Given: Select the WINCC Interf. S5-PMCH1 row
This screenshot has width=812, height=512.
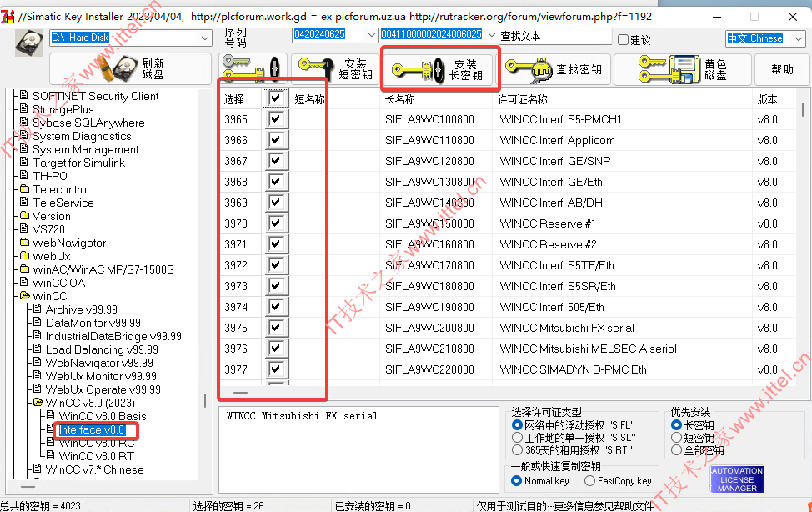Looking at the screenshot, I should [508, 119].
